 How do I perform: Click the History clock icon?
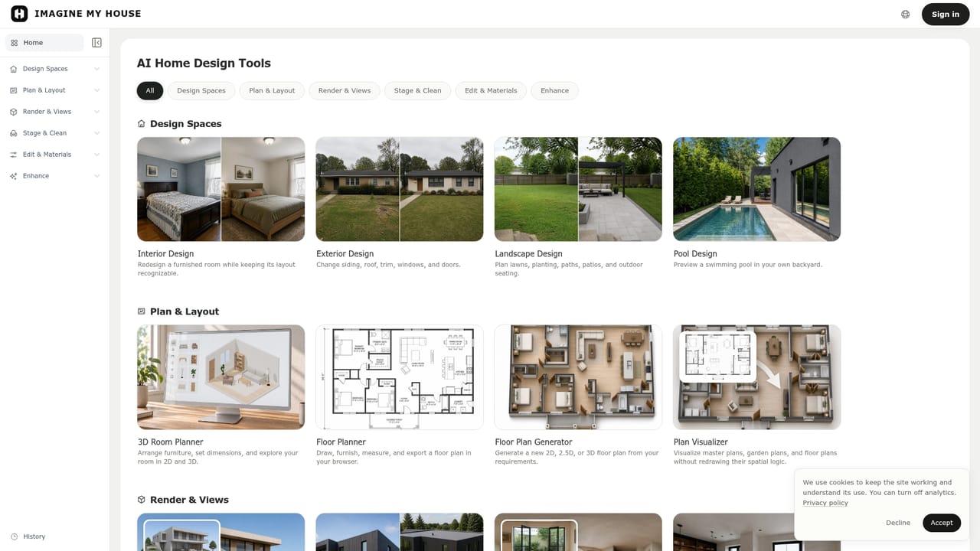(14, 536)
